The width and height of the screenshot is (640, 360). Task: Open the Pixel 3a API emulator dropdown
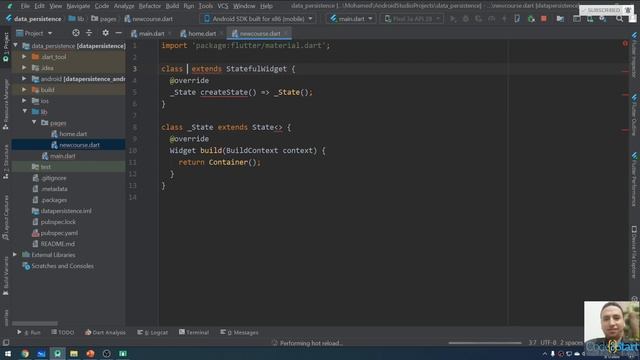(412, 19)
